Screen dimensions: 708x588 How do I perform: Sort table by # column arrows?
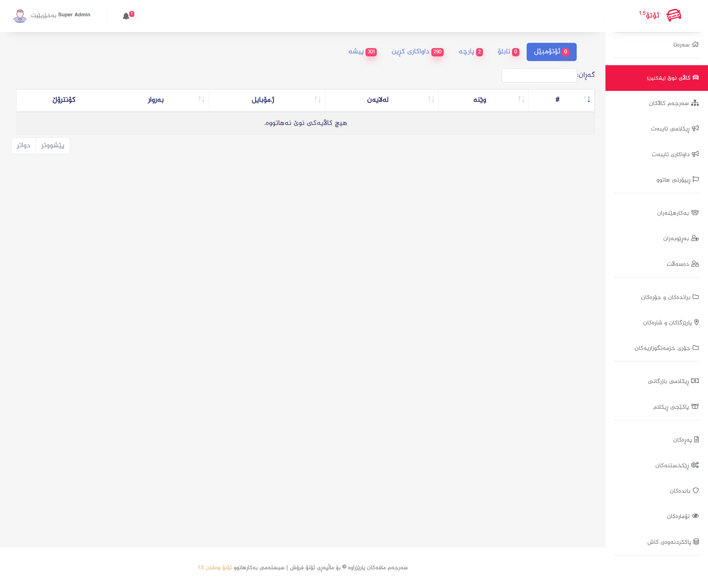pos(587,99)
